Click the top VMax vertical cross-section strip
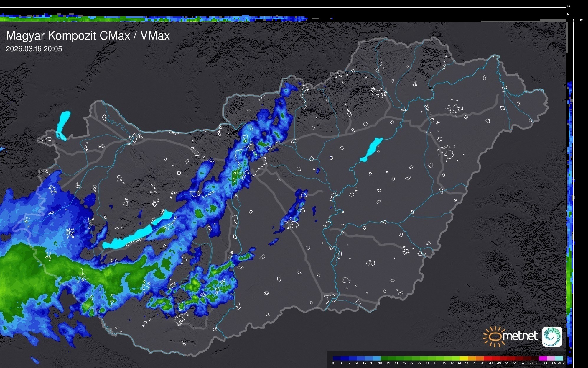The image size is (588, 368). click(x=147, y=18)
